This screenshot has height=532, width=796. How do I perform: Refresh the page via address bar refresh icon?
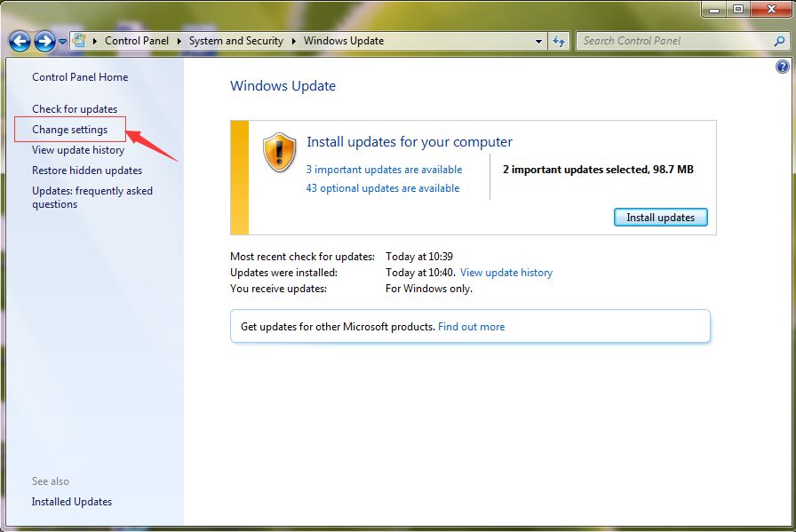[x=559, y=41]
